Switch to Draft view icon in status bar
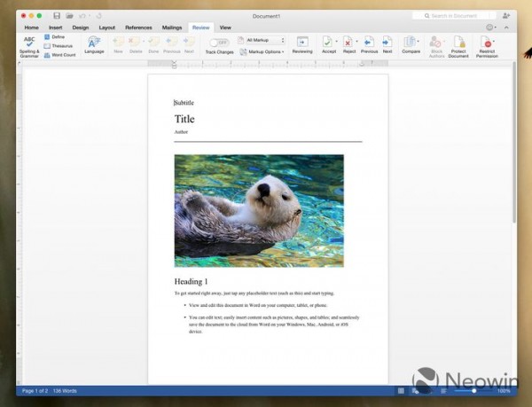 click(443, 391)
